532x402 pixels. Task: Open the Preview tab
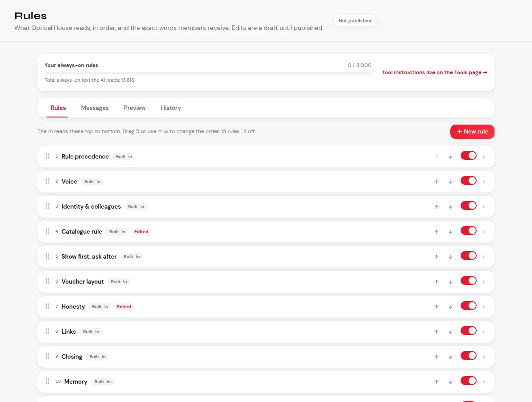(x=135, y=108)
